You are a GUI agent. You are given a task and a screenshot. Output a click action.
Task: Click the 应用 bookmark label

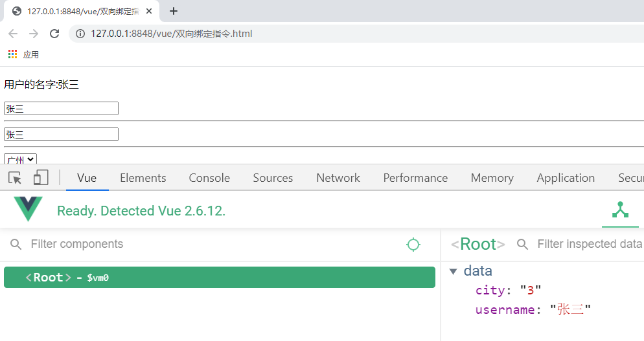click(x=31, y=54)
